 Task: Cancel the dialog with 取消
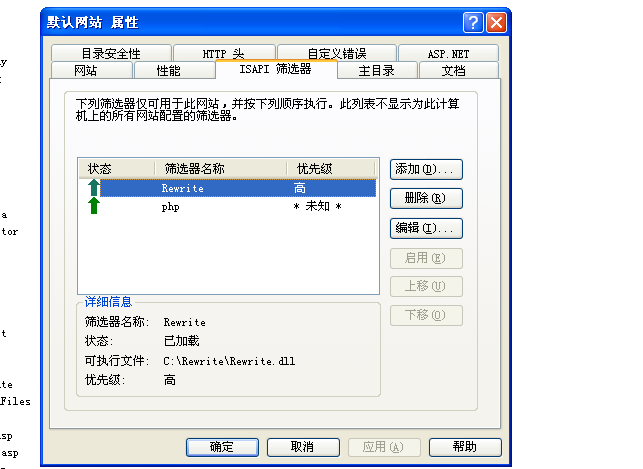coord(303,447)
